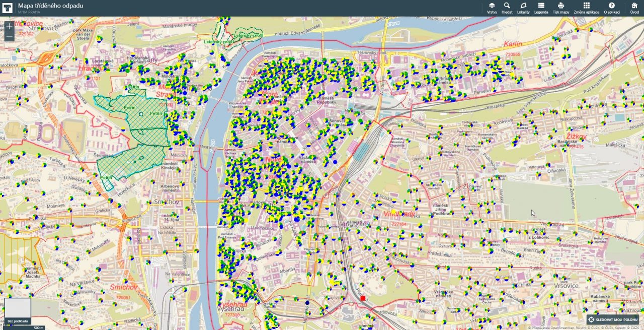Zoom out with the minus button

[x=9, y=37]
